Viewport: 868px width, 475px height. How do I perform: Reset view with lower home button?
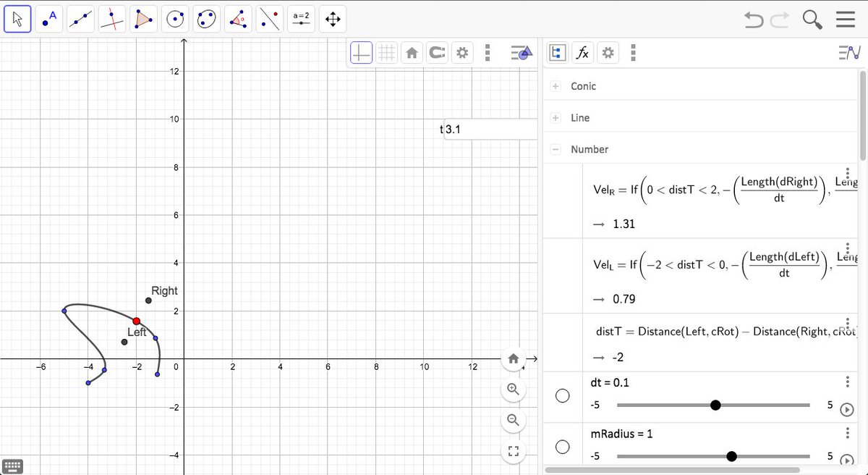tap(514, 358)
